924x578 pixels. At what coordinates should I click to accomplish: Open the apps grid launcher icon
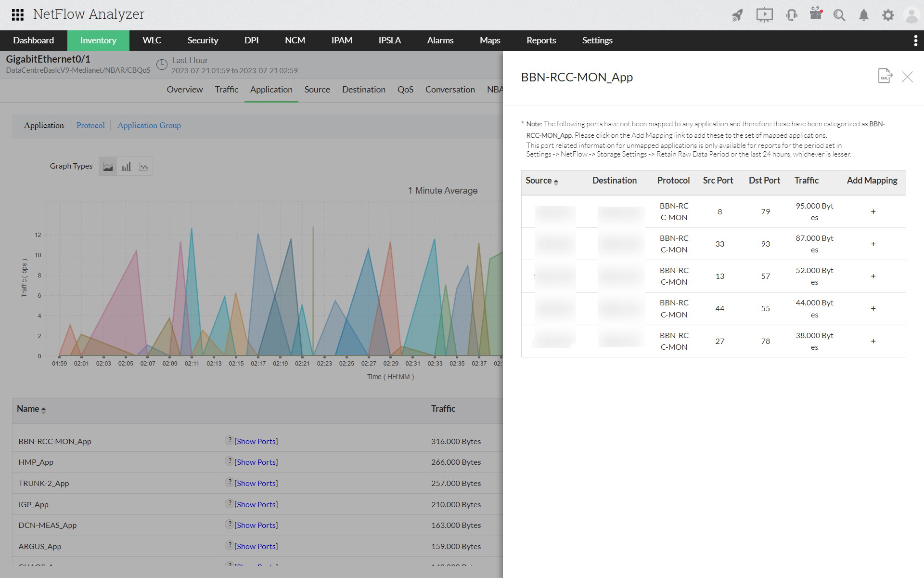(18, 15)
